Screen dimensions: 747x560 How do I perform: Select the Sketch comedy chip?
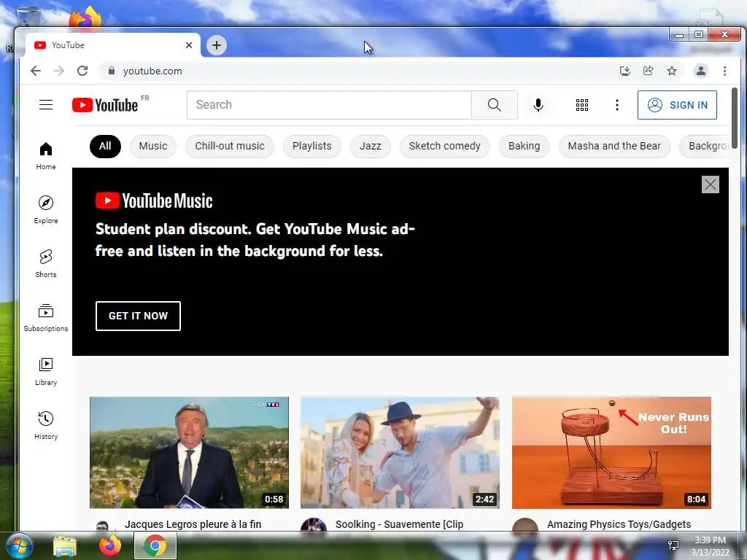tap(444, 146)
